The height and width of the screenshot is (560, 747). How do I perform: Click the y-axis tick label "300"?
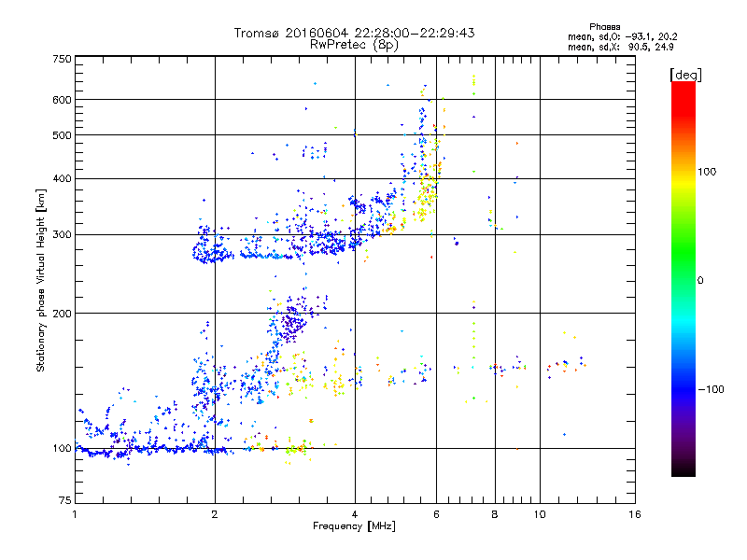[x=62, y=235]
